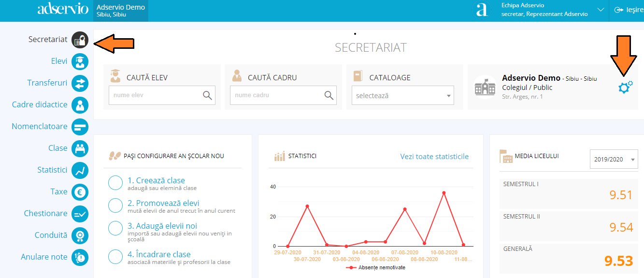Click the chart point for 07-08-2020
644x278 pixels.
(405, 209)
